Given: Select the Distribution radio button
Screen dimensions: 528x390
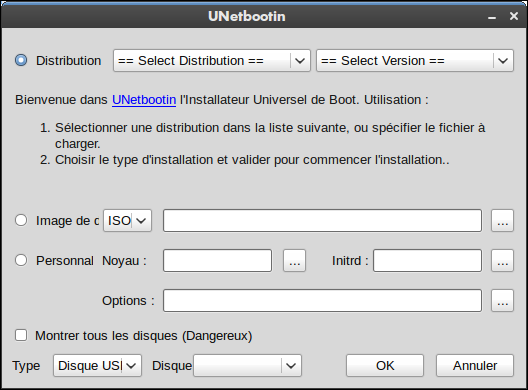Looking at the screenshot, I should coord(21,60).
